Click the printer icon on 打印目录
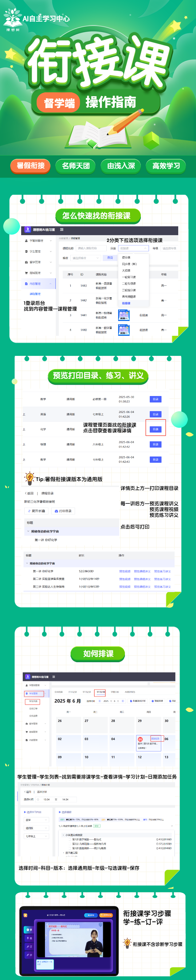The height and width of the screenshot is (980, 196). point(56,511)
